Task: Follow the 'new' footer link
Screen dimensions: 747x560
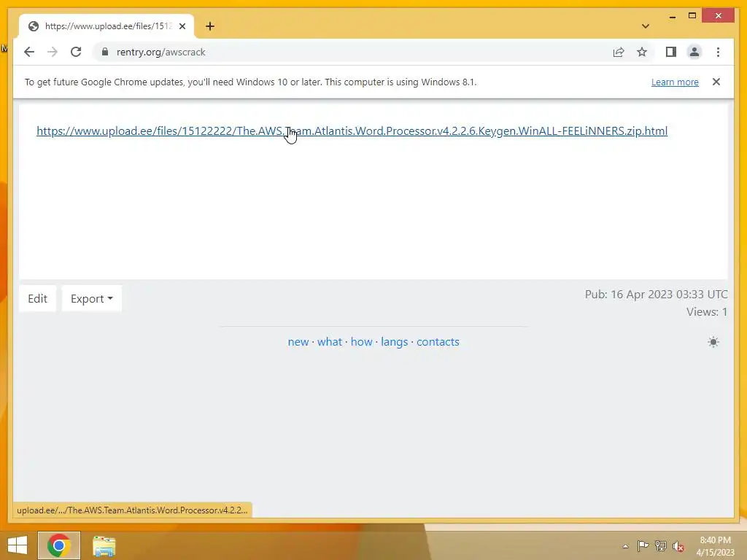Action: pyautogui.click(x=298, y=342)
